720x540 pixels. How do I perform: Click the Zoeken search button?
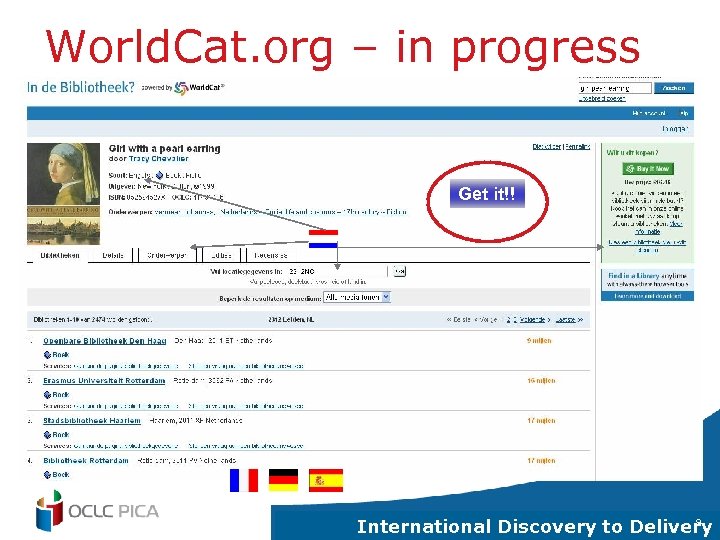point(674,88)
